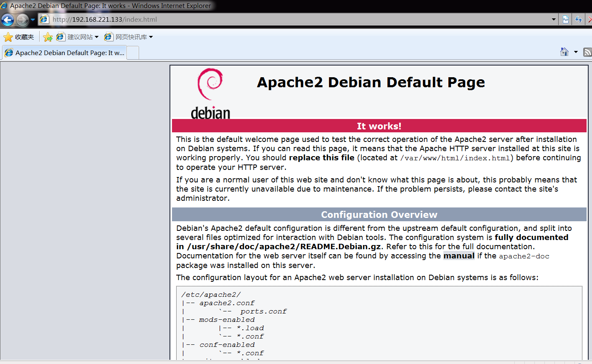Click apache2.conf in the config tree
Screen dimensions: 592x364
tap(227, 303)
